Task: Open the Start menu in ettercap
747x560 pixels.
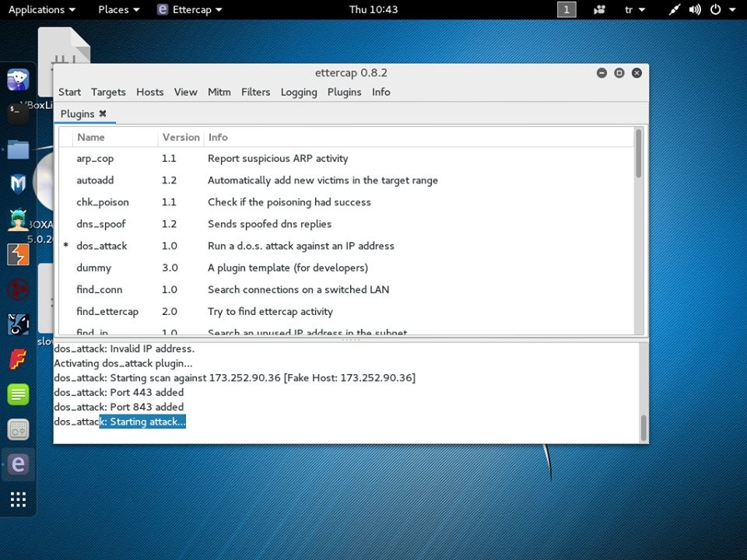Action: point(69,92)
